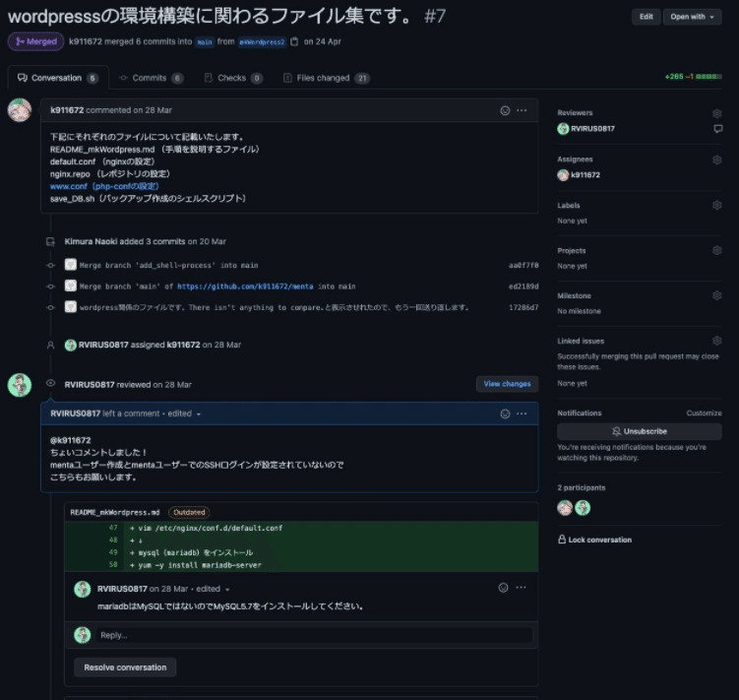Open options menu on k911672's first comment
This screenshot has height=700, width=739.
coord(522,110)
